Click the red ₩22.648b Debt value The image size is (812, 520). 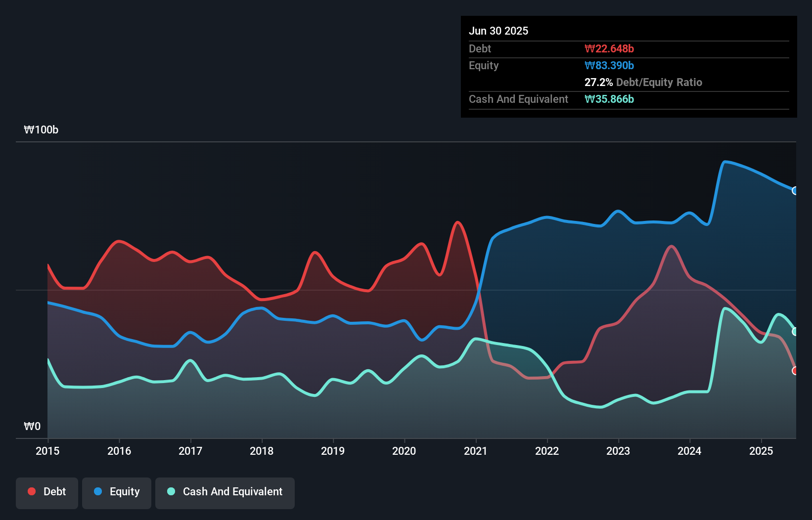point(610,48)
